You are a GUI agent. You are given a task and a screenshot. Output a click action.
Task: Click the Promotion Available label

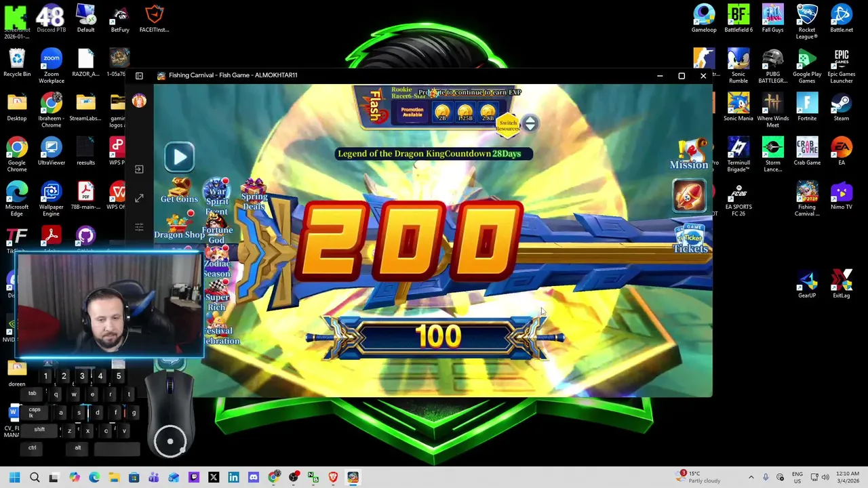[412, 113]
